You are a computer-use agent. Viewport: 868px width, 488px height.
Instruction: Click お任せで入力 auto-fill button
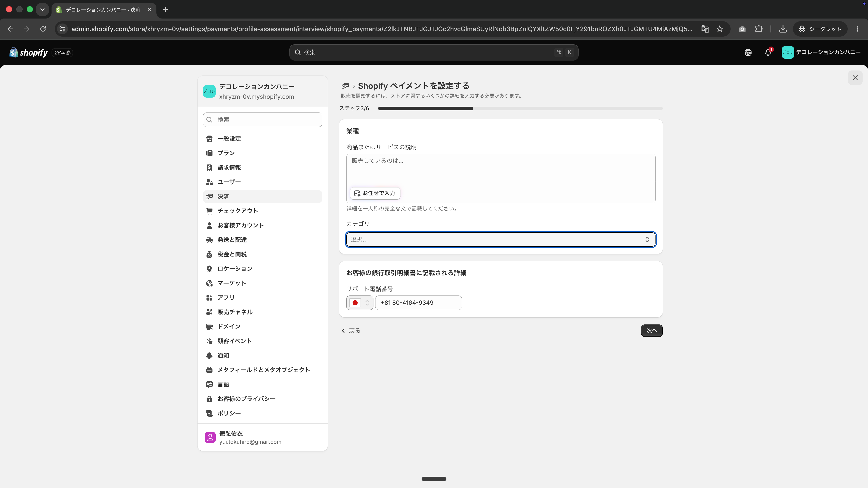pos(375,193)
